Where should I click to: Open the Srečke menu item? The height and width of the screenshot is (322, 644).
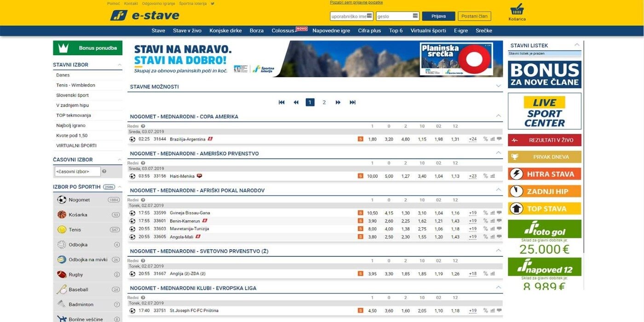click(484, 31)
